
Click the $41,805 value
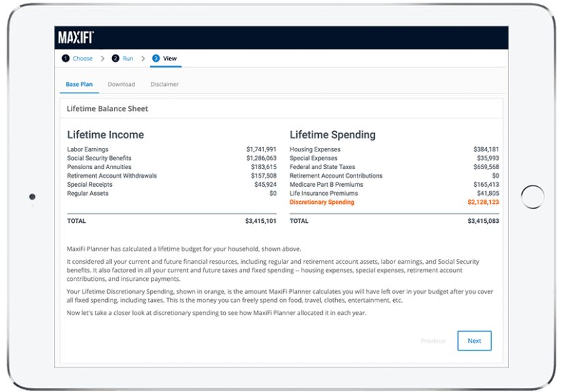[488, 194]
